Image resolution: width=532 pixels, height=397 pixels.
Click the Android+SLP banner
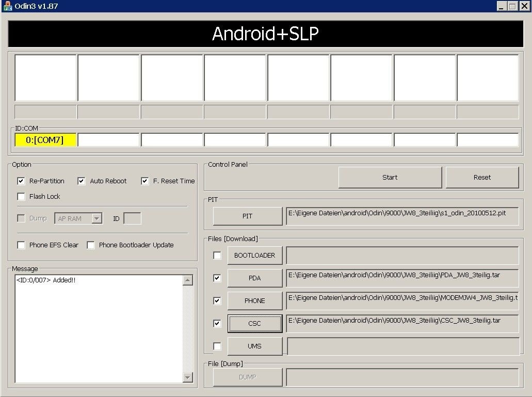[266, 34]
